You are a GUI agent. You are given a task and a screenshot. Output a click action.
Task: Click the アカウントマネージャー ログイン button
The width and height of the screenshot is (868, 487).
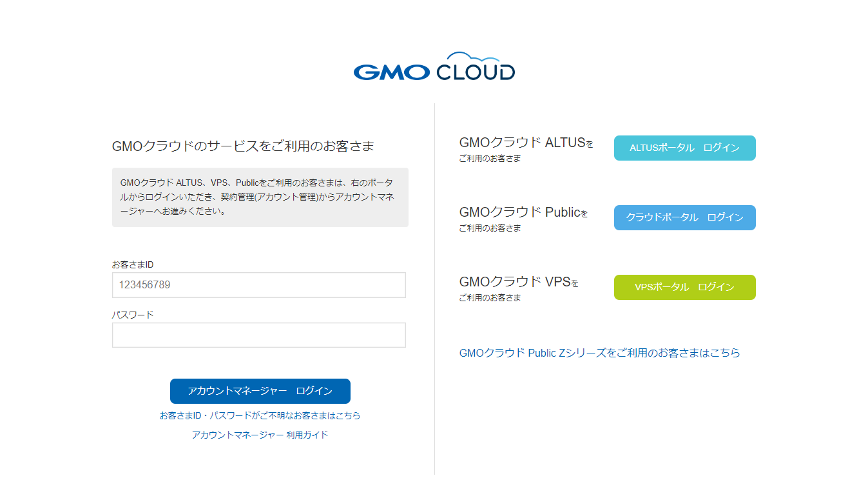pos(260,391)
